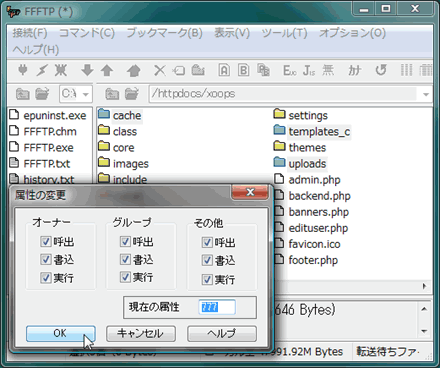This screenshot has height=369, width=441.
Task: Open the 接続(F) menu
Action: [x=30, y=33]
